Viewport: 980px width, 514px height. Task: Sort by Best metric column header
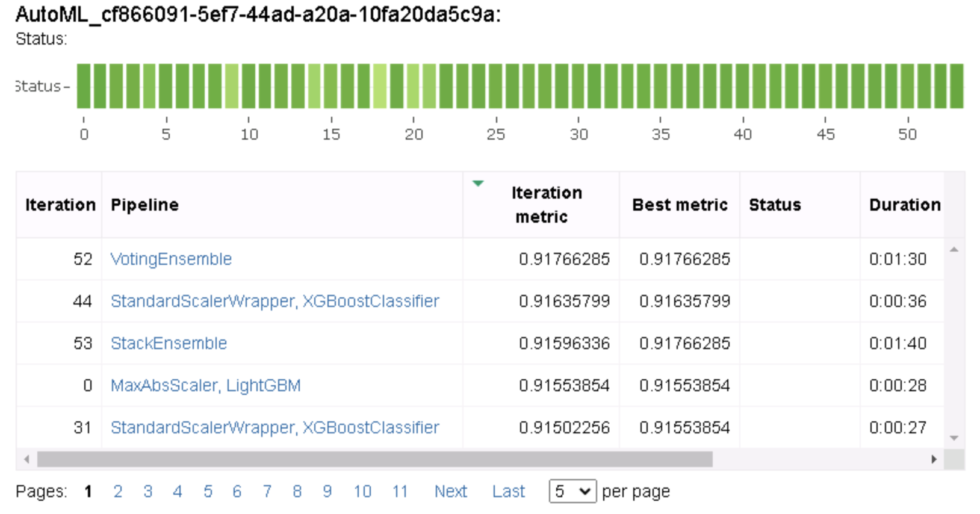(680, 205)
